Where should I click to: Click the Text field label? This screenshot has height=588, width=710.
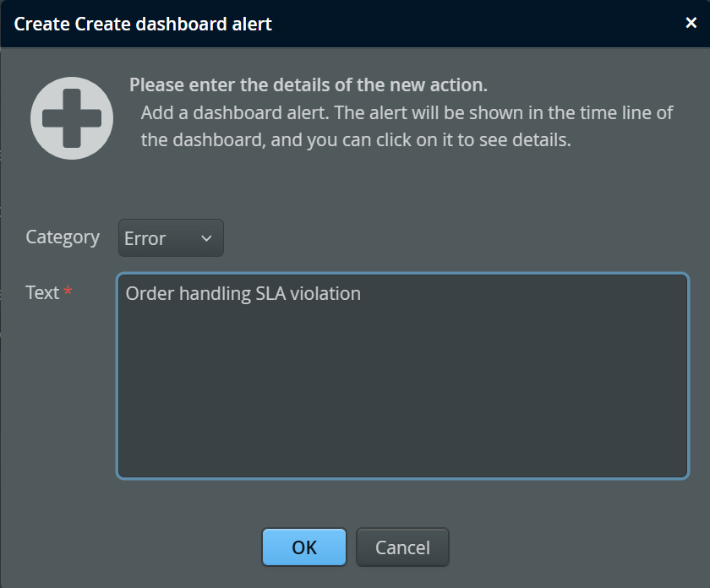[42, 293]
